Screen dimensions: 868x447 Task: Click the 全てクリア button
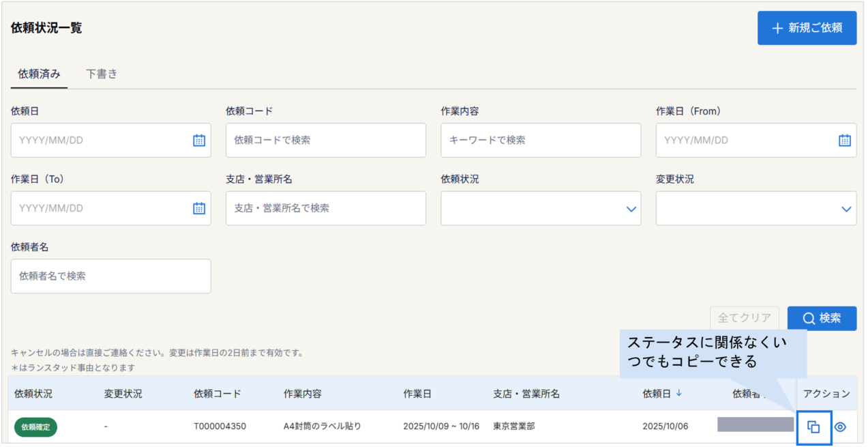point(745,318)
